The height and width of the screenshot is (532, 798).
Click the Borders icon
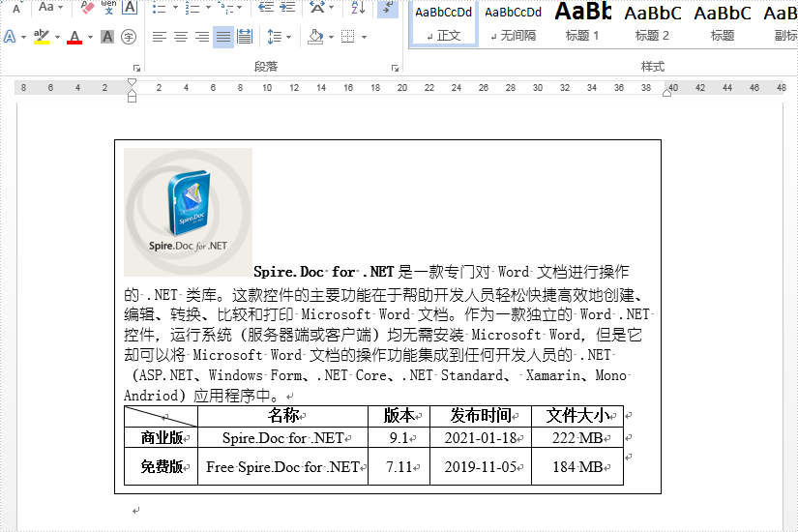click(x=347, y=37)
